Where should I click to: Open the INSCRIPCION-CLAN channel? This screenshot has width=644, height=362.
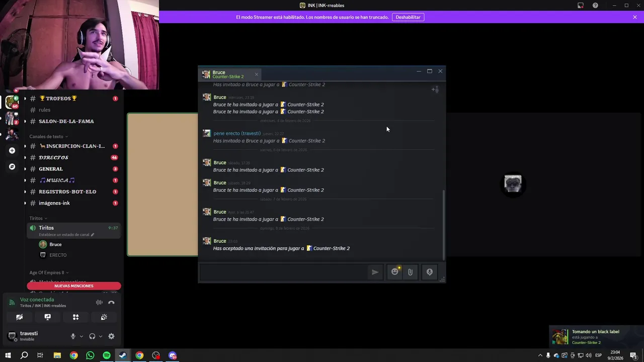73,146
